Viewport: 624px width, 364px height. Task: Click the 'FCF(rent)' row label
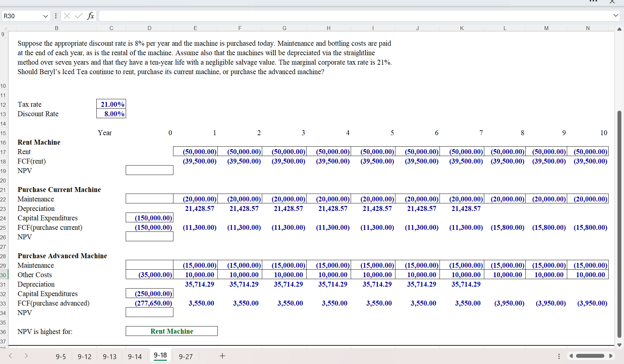tap(32, 161)
